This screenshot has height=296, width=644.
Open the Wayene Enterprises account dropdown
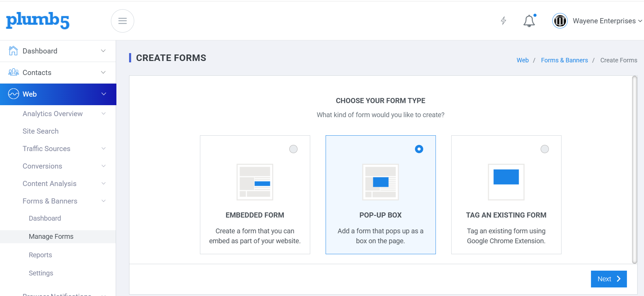tap(607, 21)
